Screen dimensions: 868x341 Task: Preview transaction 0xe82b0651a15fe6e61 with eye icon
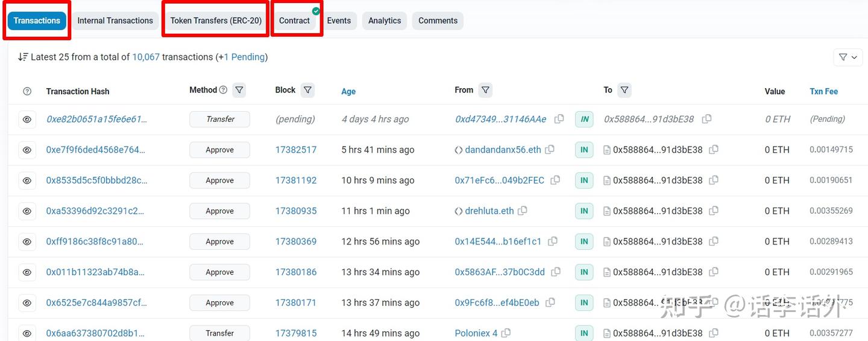[x=27, y=120]
